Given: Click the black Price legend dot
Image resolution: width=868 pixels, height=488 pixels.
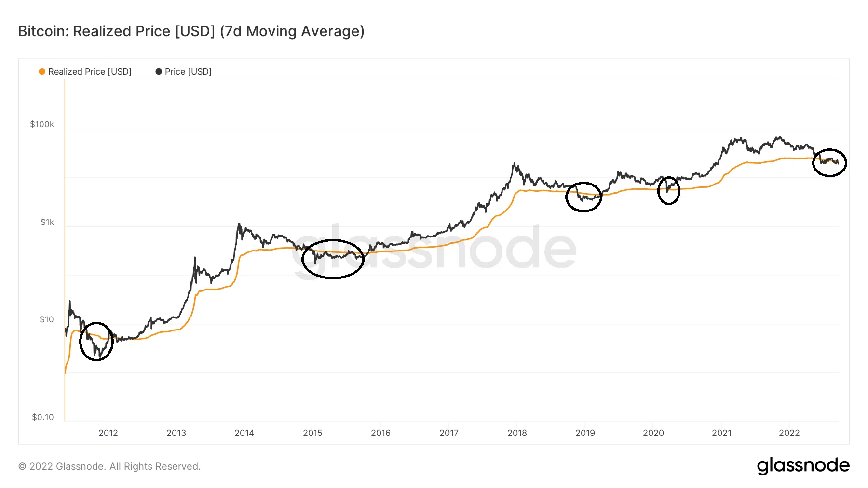Looking at the screenshot, I should point(159,72).
